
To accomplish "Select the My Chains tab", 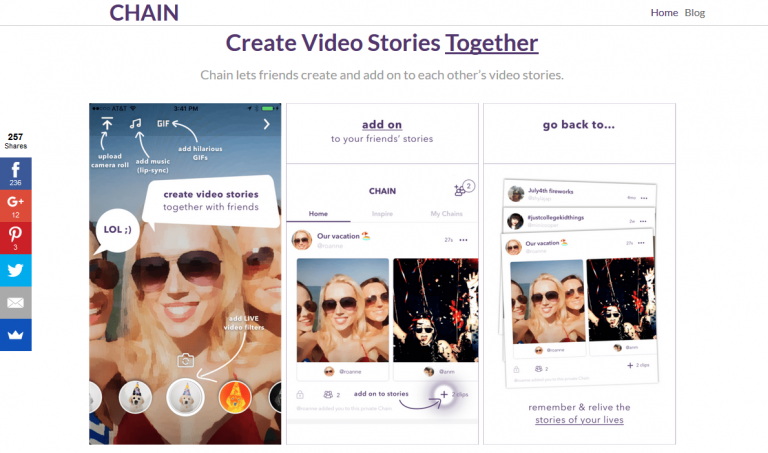I will [x=447, y=214].
